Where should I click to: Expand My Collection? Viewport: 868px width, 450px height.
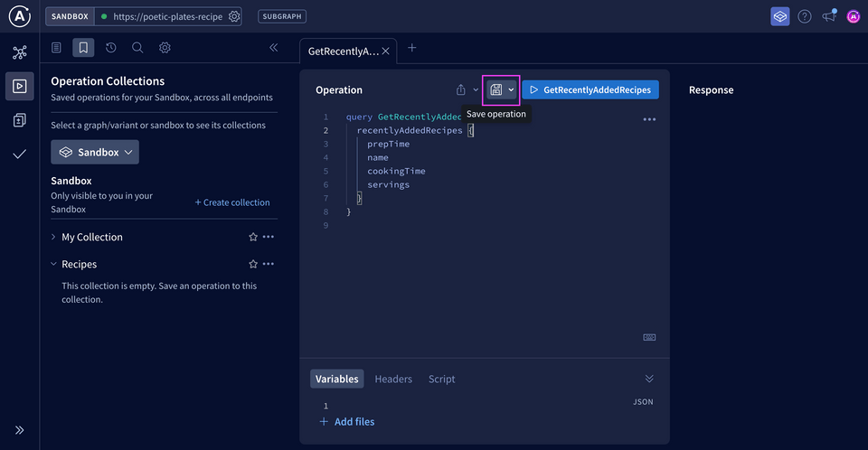pyautogui.click(x=53, y=237)
